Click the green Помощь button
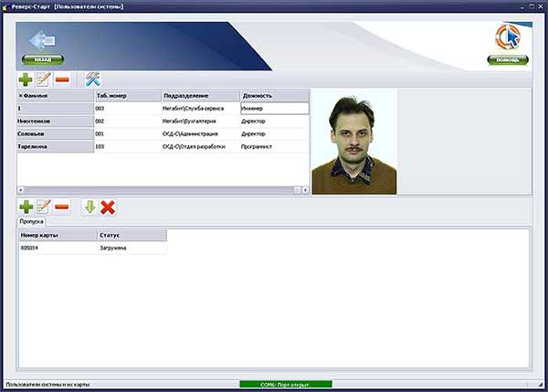 pos(508,60)
